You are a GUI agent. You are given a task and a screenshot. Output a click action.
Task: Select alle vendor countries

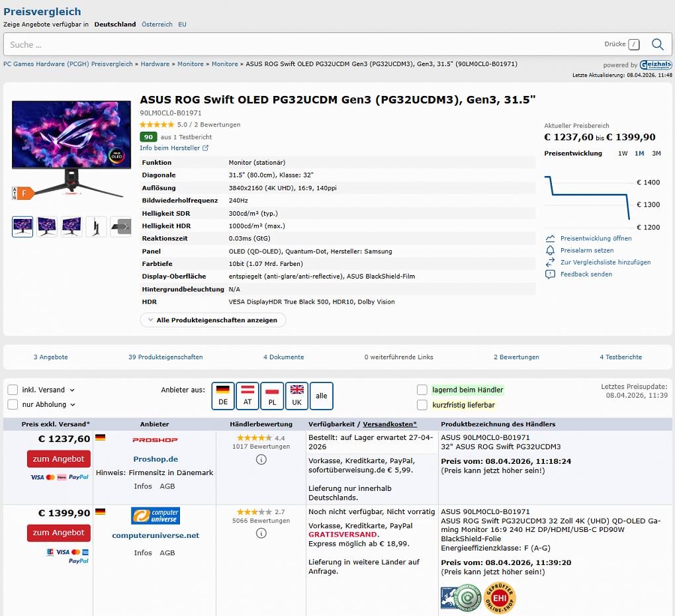[x=322, y=396]
